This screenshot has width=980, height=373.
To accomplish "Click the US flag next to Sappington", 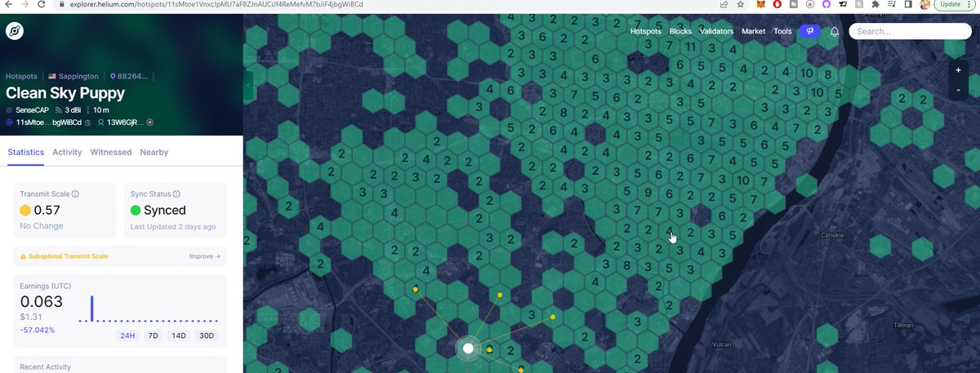I will 53,76.
